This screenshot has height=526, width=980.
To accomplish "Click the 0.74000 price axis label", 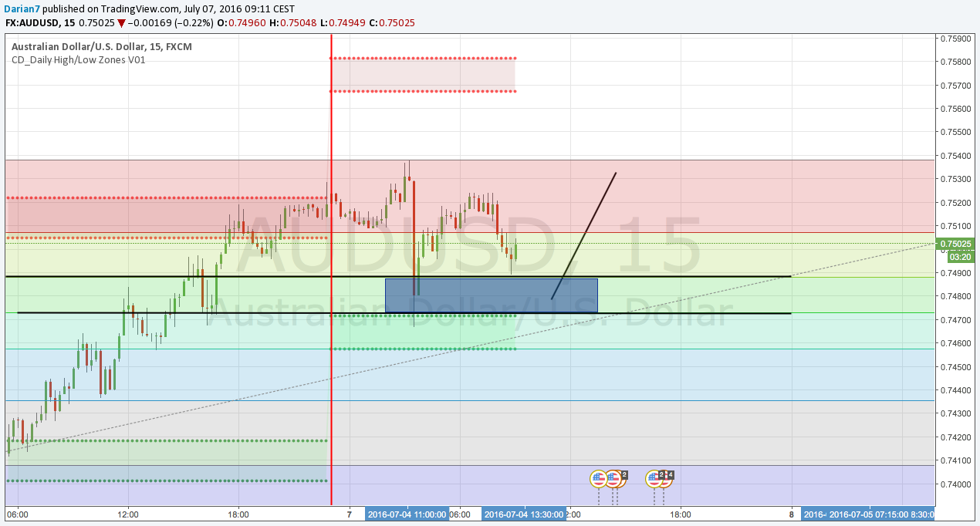I will click(x=957, y=484).
